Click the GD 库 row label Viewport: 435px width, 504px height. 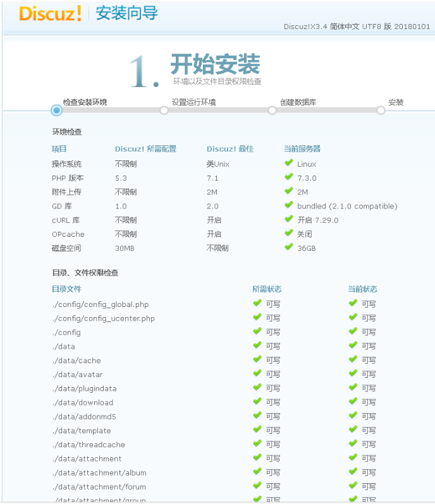[62, 206]
